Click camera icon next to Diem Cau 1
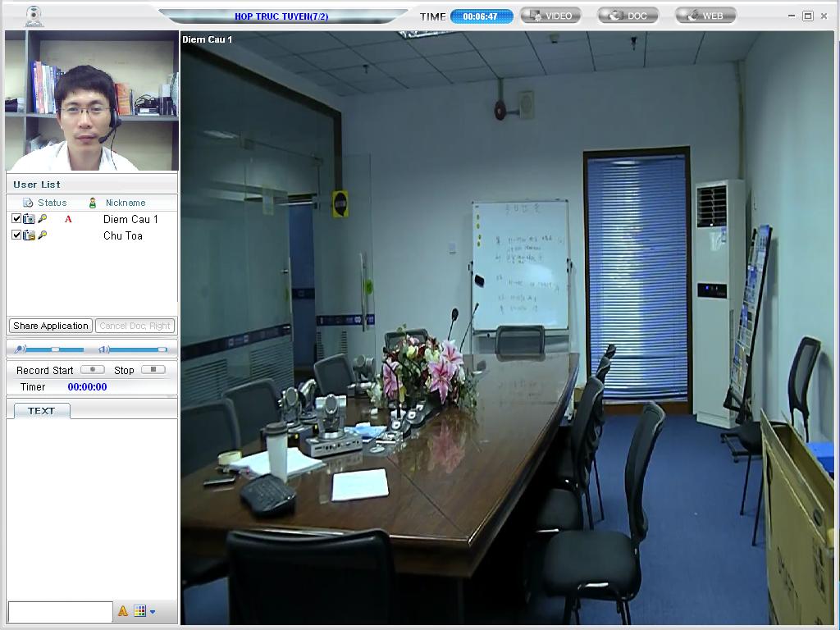This screenshot has height=630, width=840. (x=30, y=219)
